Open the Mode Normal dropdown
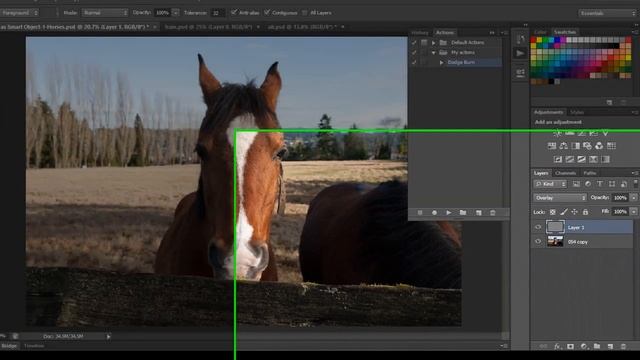 [x=105, y=13]
